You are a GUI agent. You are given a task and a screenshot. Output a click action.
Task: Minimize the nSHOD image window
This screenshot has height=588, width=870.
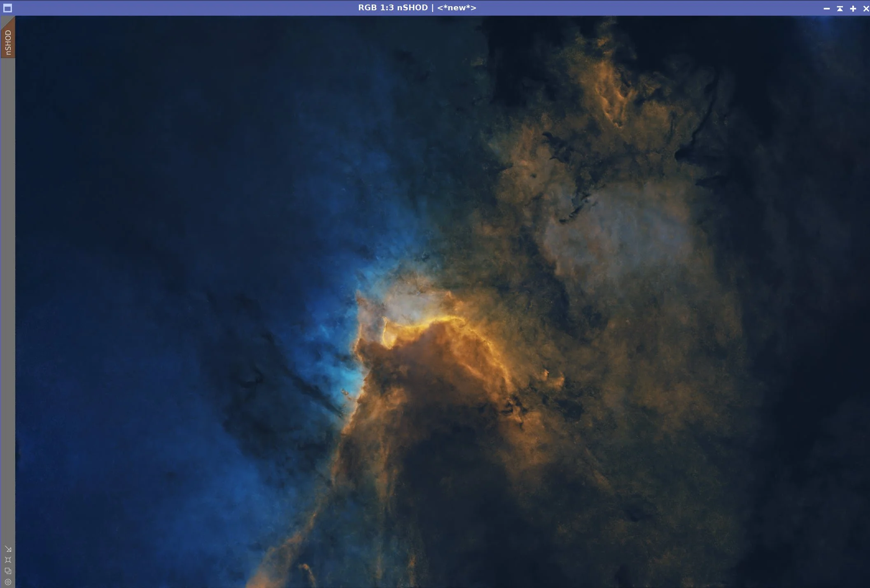826,8
